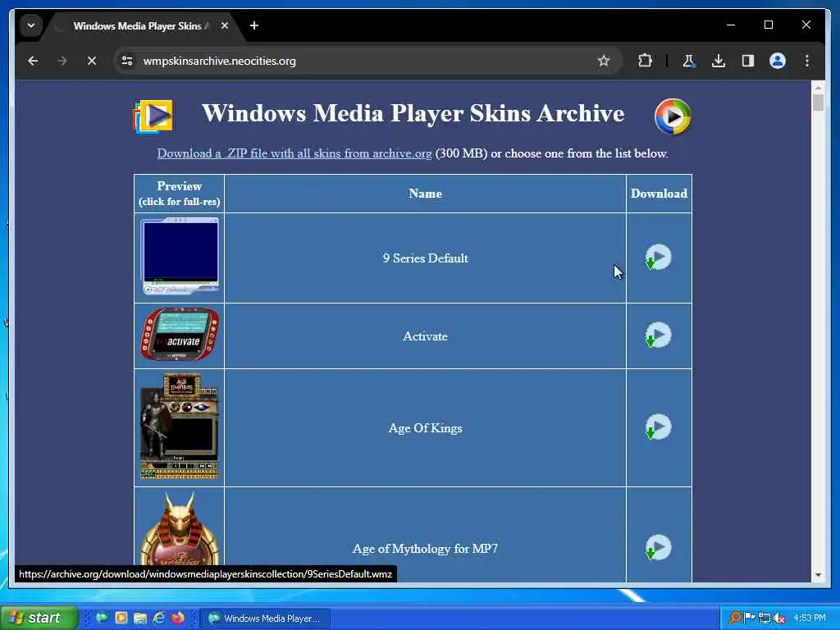The height and width of the screenshot is (630, 840).
Task: Launch Internet Explorer from quick launch
Action: click(x=159, y=618)
